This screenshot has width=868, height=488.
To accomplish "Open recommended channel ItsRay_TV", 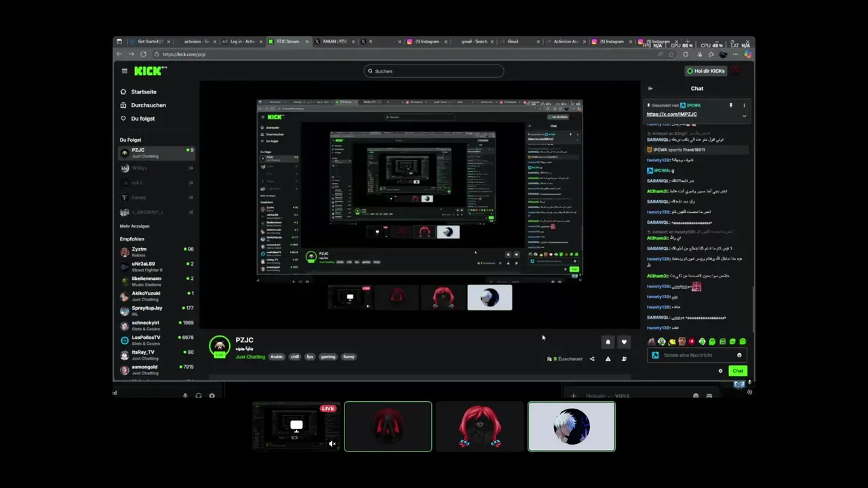I will pyautogui.click(x=157, y=355).
